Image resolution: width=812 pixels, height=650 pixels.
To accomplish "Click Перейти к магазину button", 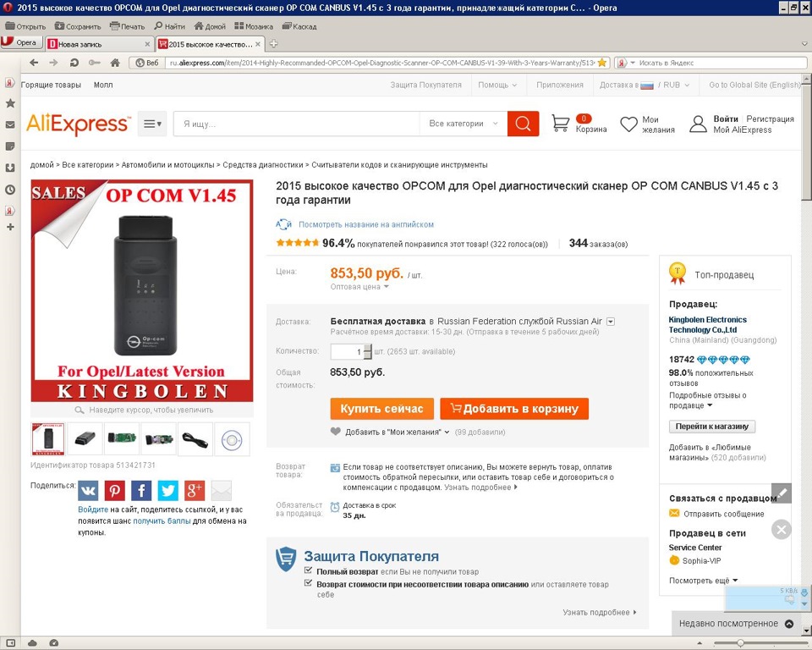I will click(712, 426).
